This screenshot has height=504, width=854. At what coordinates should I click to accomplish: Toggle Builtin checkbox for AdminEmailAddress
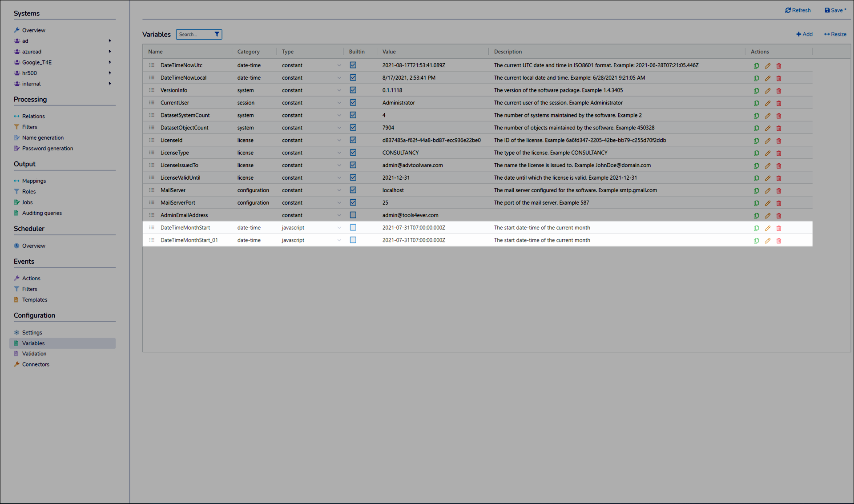coord(353,215)
